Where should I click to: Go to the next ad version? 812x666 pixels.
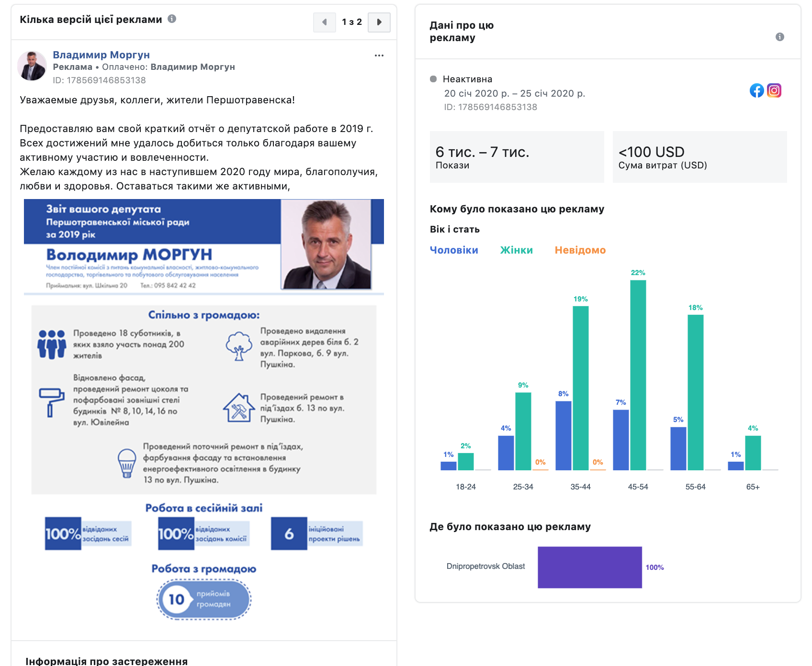tap(379, 22)
